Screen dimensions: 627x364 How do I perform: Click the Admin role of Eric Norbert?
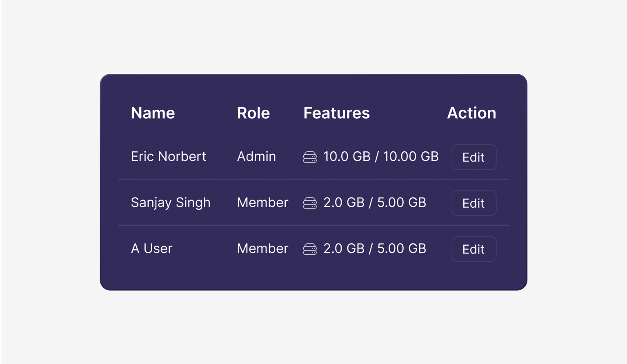[x=256, y=157]
